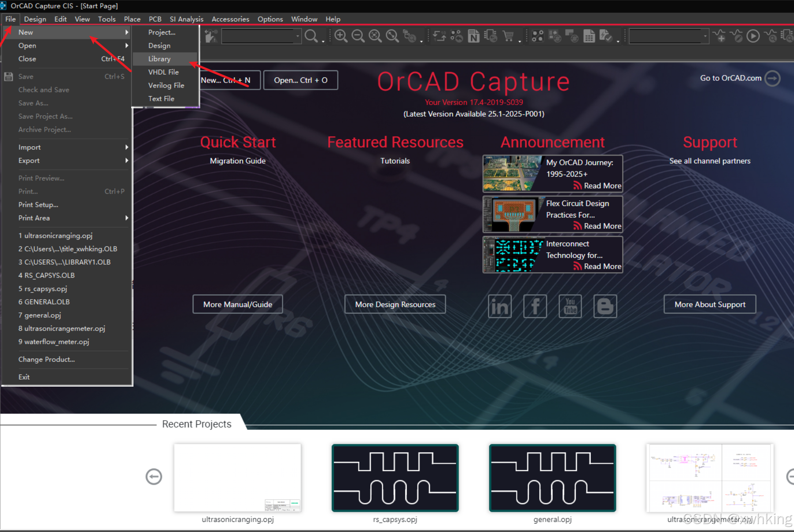The image size is (794, 532).
Task: Click More Manual/Guide button
Action: 238,304
